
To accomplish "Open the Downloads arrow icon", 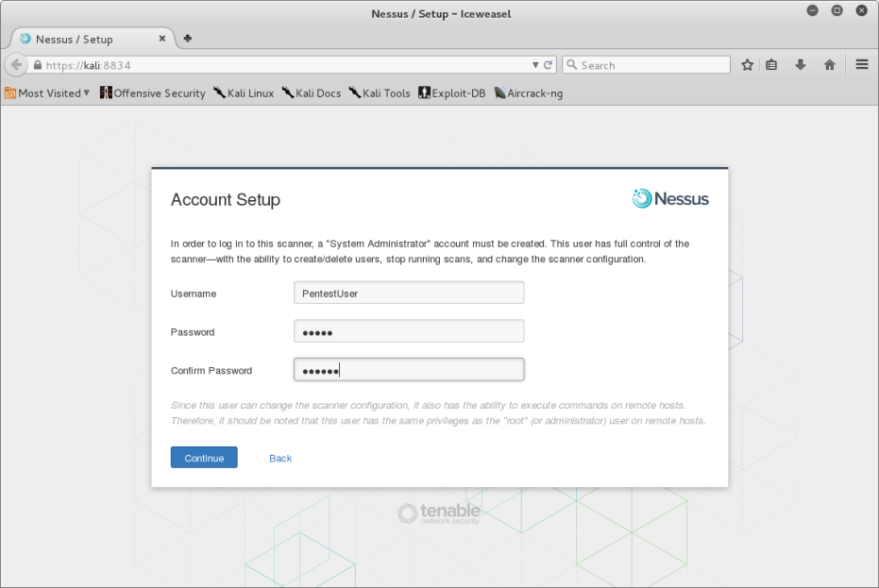I will (801, 65).
